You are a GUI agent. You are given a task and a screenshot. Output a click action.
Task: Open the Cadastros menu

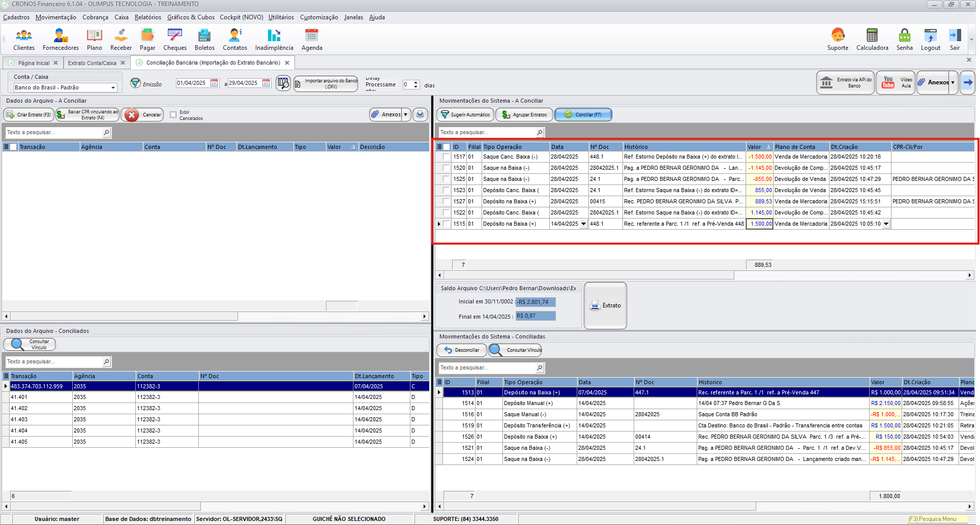[16, 17]
